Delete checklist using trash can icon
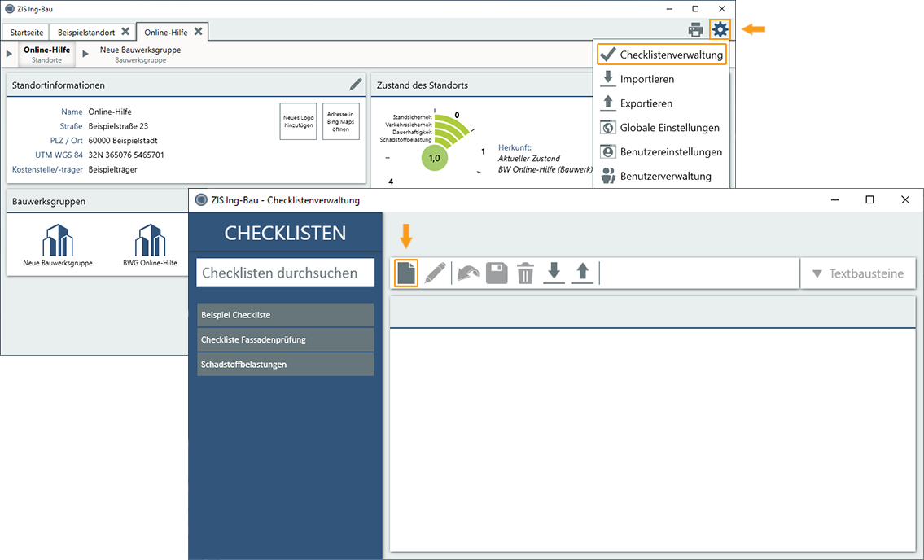Image resolution: width=924 pixels, height=560 pixels. pos(525,273)
